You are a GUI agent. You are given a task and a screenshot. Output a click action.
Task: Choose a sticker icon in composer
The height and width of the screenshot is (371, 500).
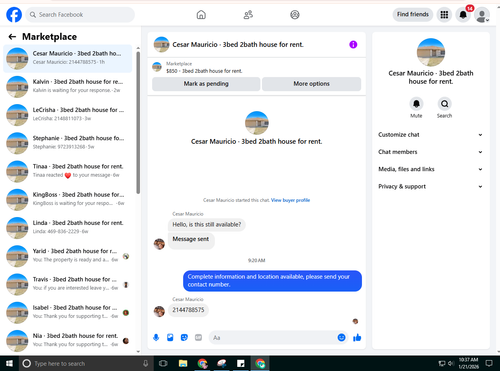[184, 338]
